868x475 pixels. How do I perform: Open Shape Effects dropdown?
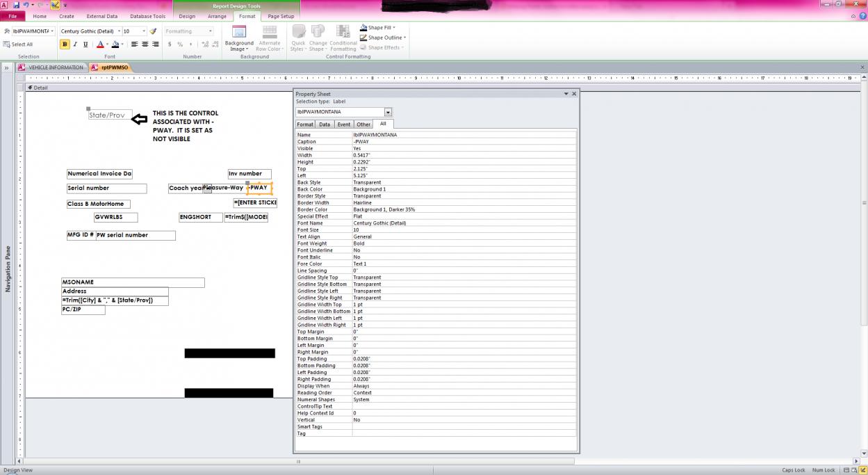click(x=382, y=47)
